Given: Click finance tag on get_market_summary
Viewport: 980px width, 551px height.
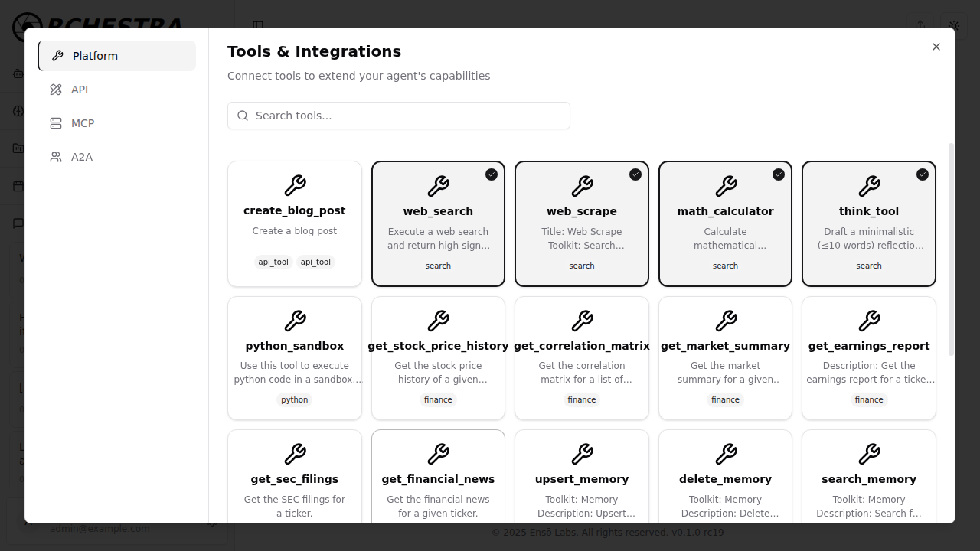Looking at the screenshot, I should click(x=725, y=399).
